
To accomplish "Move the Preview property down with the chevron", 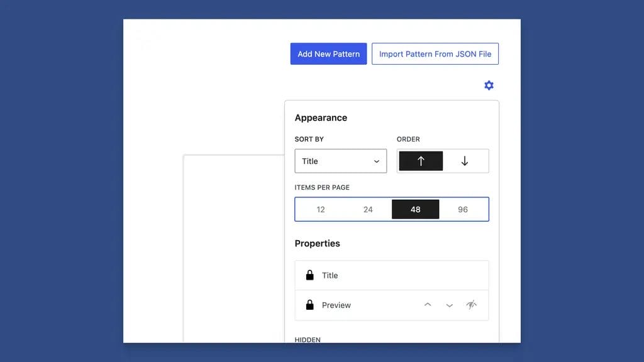I will 449,305.
